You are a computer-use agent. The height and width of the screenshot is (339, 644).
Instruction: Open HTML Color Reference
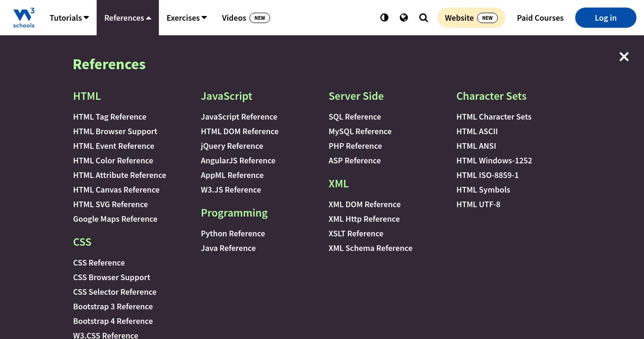[113, 161]
